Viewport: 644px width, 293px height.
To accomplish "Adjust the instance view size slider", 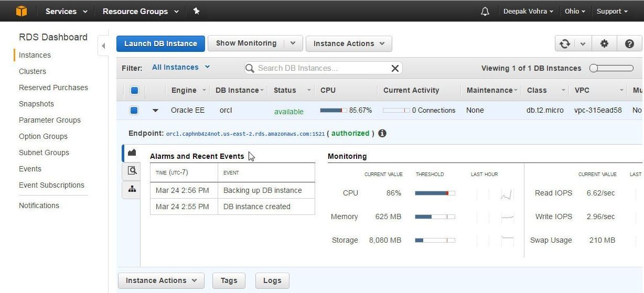I will [x=611, y=68].
